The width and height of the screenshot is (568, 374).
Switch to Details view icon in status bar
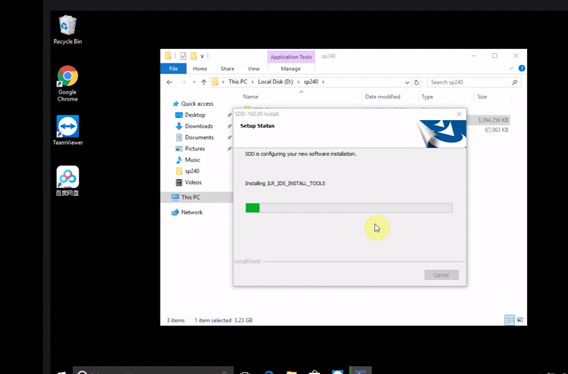point(509,320)
